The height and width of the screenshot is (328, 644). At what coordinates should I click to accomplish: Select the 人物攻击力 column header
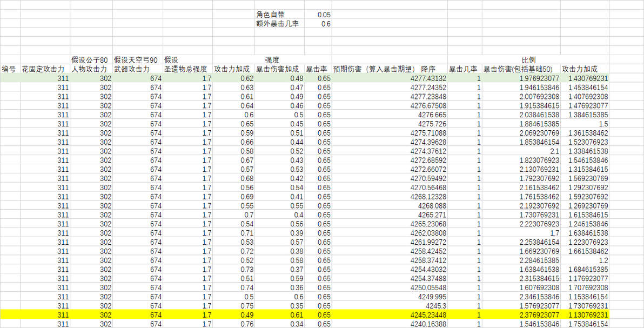tap(91, 69)
